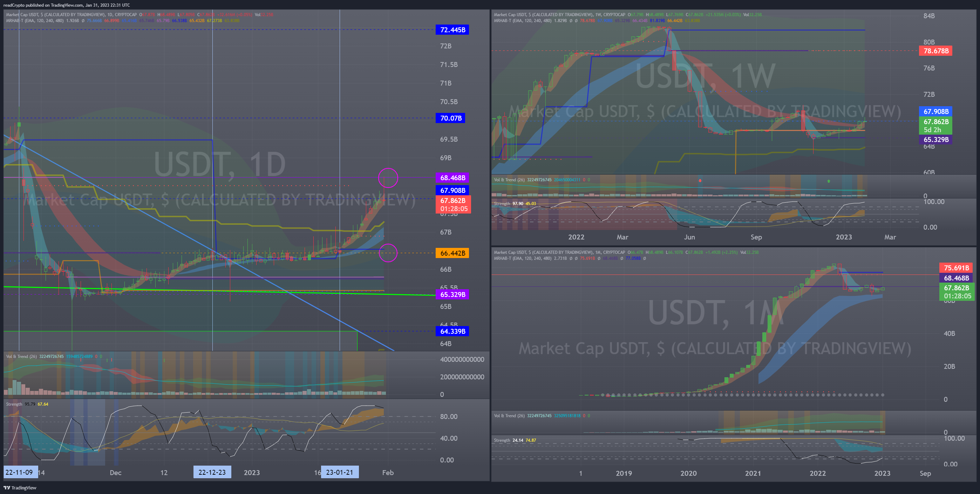Click the upper magenta circle at 68.468B

(388, 178)
